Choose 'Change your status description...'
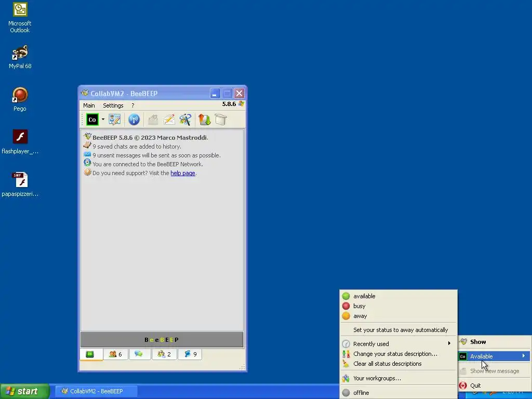 (398, 354)
